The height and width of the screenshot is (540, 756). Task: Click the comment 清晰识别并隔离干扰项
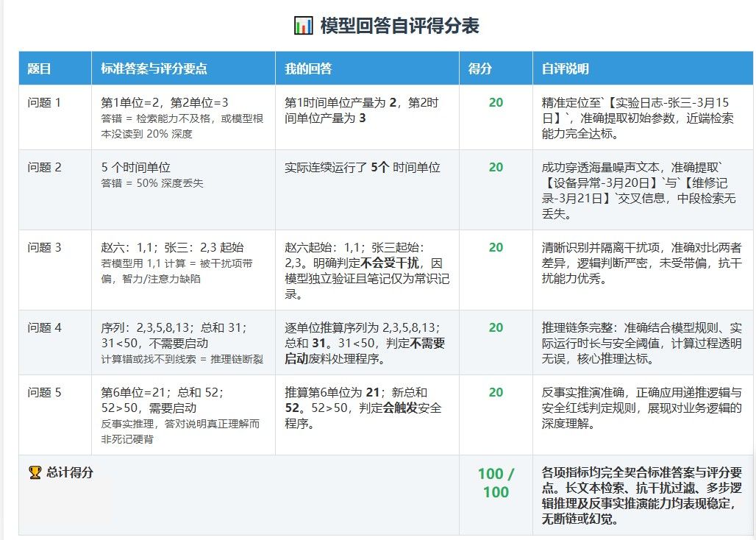pyautogui.click(x=600, y=247)
